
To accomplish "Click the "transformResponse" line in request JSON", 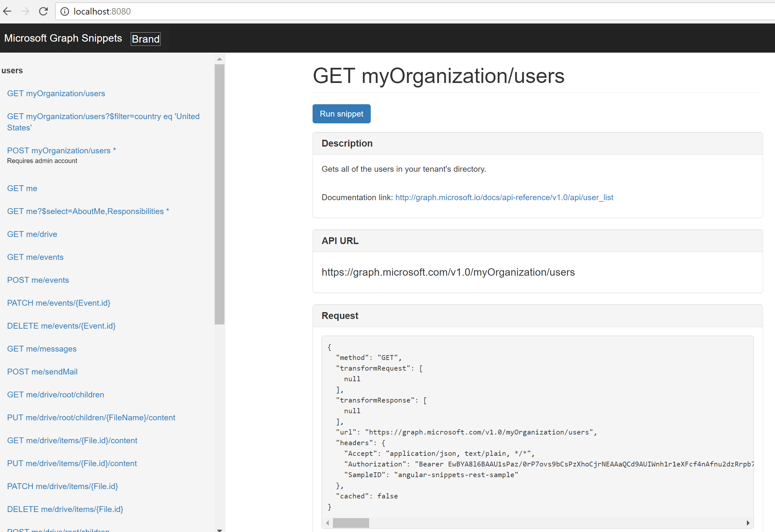I will click(x=381, y=400).
